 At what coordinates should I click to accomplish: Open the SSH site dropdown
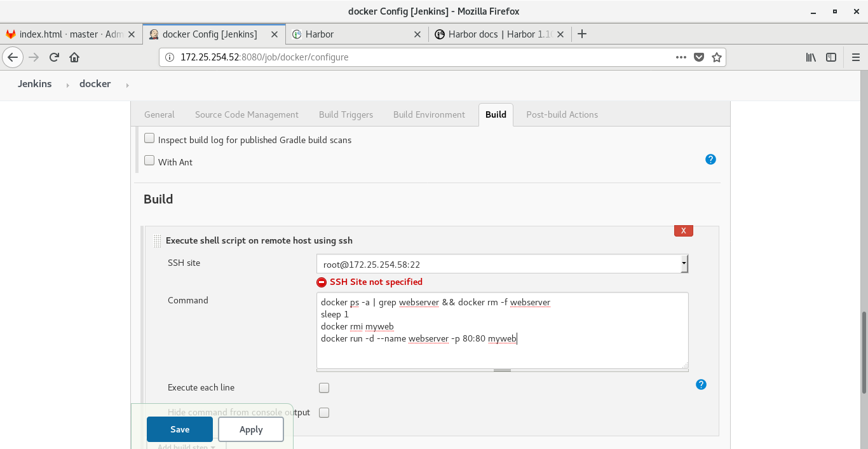point(502,264)
